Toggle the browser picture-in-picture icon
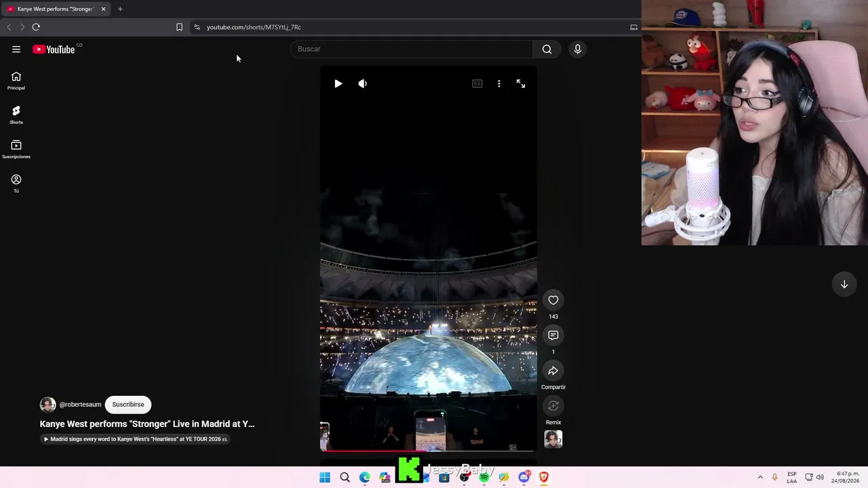This screenshot has height=488, width=868. pos(634,27)
